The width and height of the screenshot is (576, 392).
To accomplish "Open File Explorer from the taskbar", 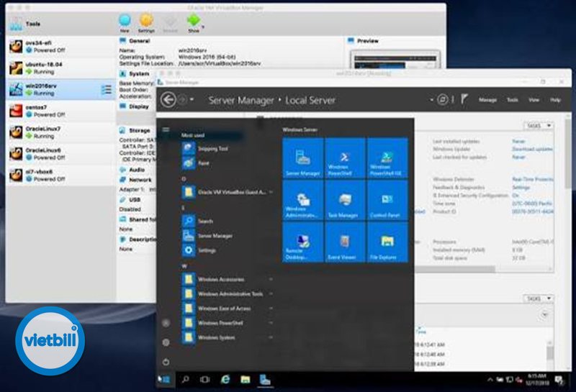I will [245, 380].
